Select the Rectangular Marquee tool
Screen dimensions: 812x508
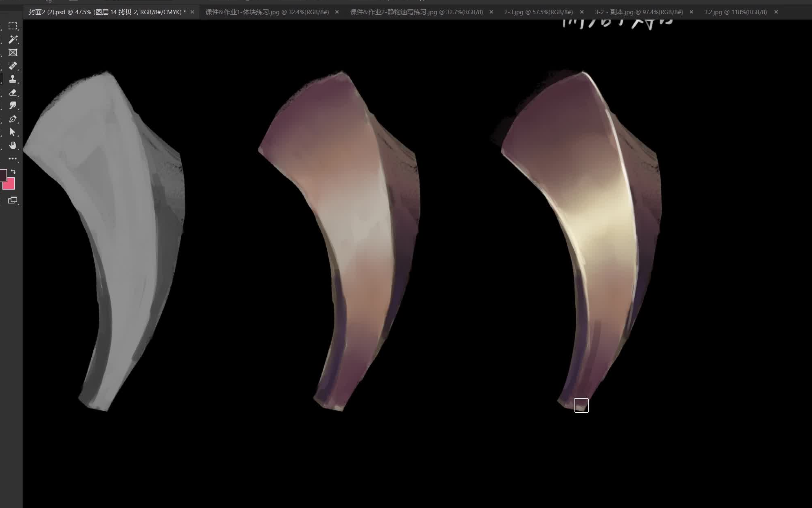13,26
